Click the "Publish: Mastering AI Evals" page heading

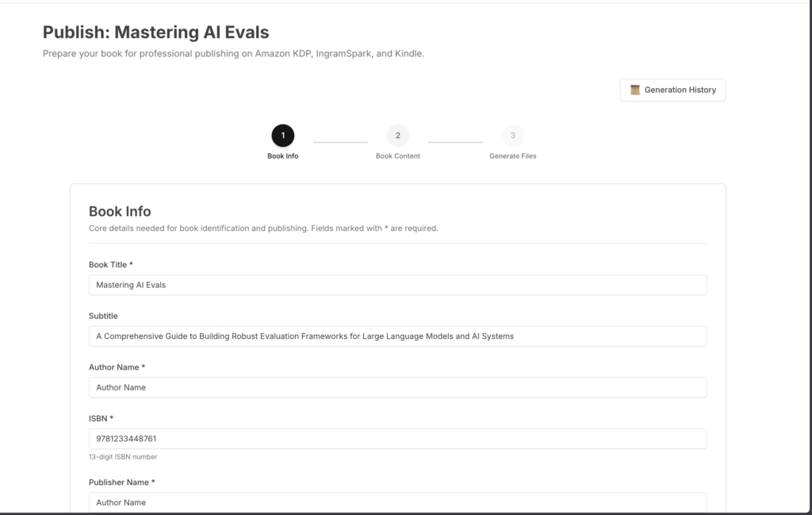[x=155, y=33]
